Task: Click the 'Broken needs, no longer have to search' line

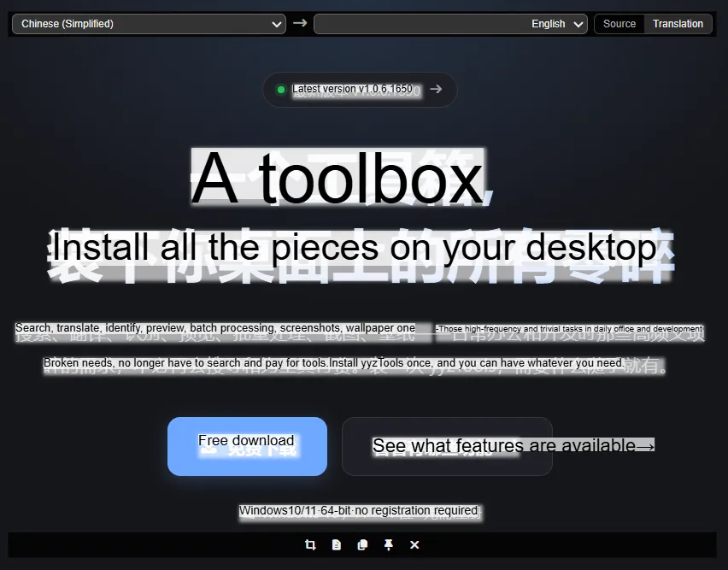Action: [x=333, y=362]
